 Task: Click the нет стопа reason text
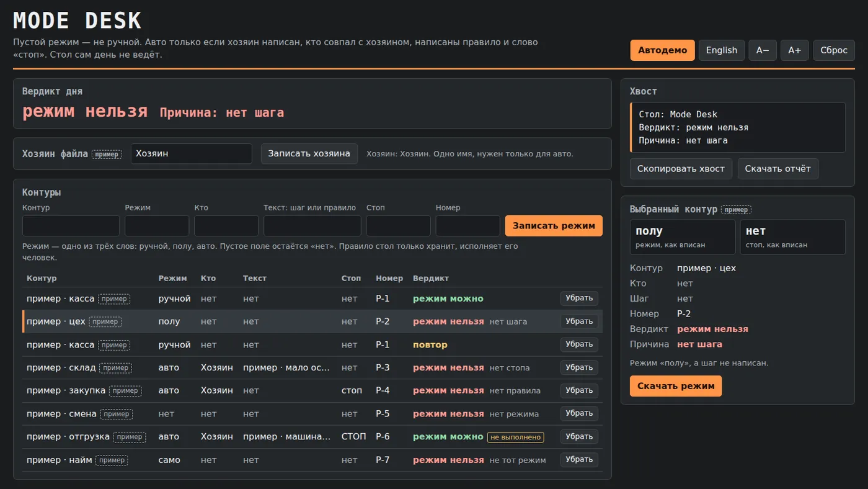[x=510, y=367]
